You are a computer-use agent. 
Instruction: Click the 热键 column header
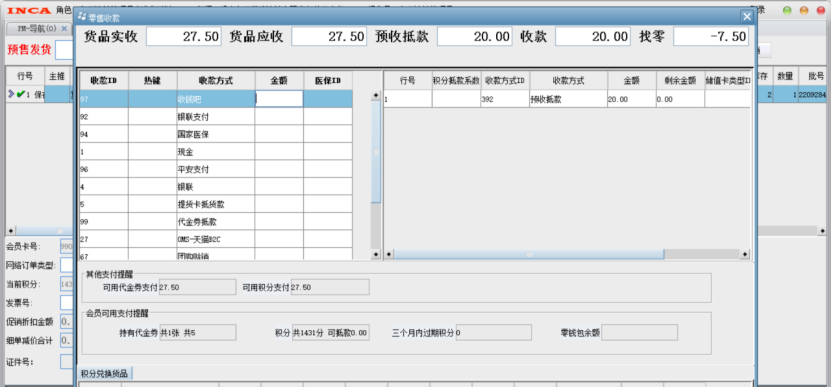(153, 81)
